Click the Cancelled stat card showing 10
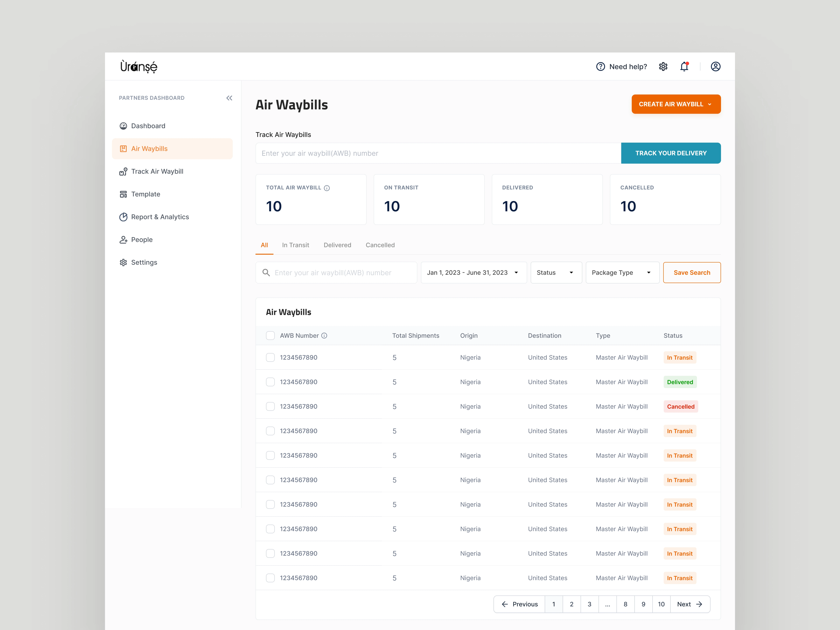840x630 pixels. pos(665,199)
